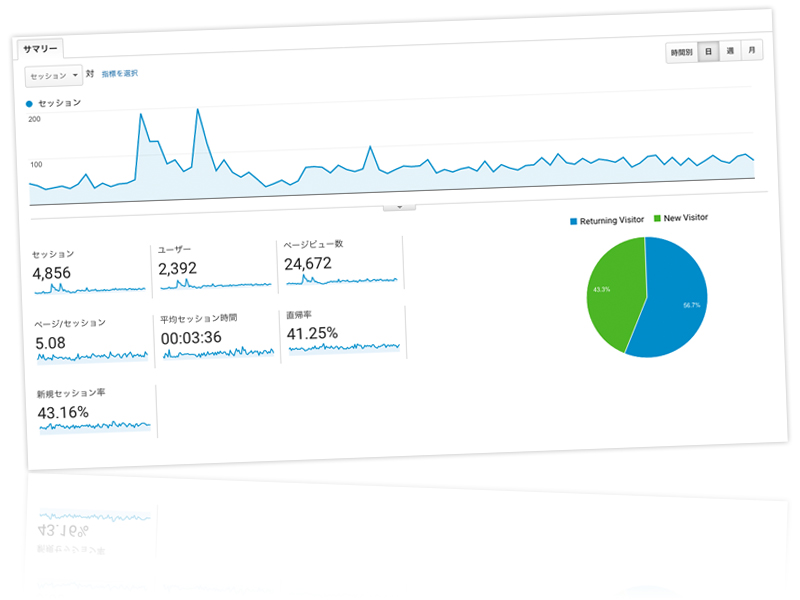
Task: Click the 56.7% label in the pie chart
Action: coord(691,306)
